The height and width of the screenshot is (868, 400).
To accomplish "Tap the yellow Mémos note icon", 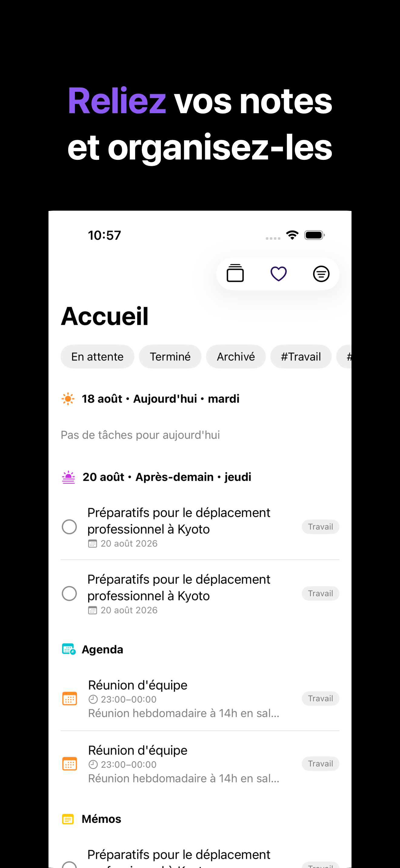I will pyautogui.click(x=68, y=819).
